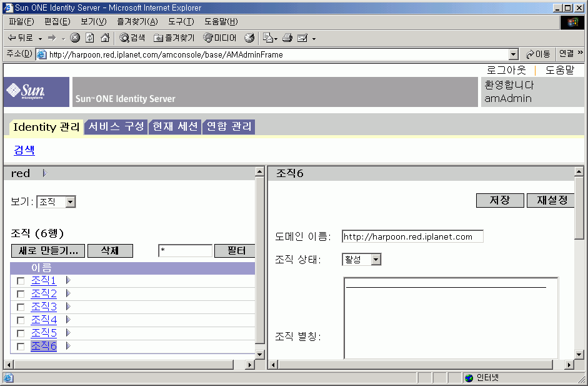Check the checkbox for 조직6
Screen dimensions: 588x386
(x=21, y=347)
